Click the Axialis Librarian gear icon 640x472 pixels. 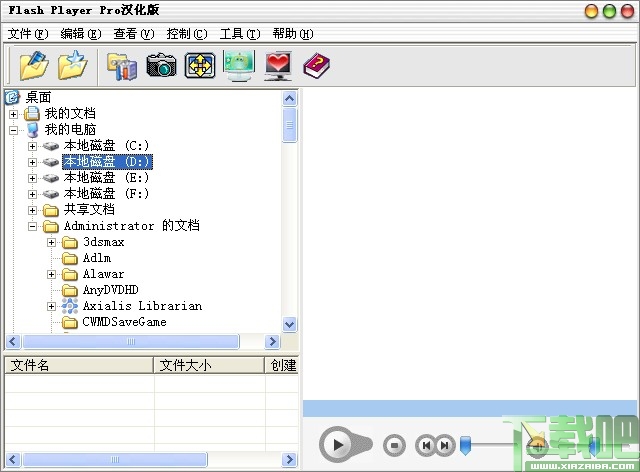tap(70, 306)
